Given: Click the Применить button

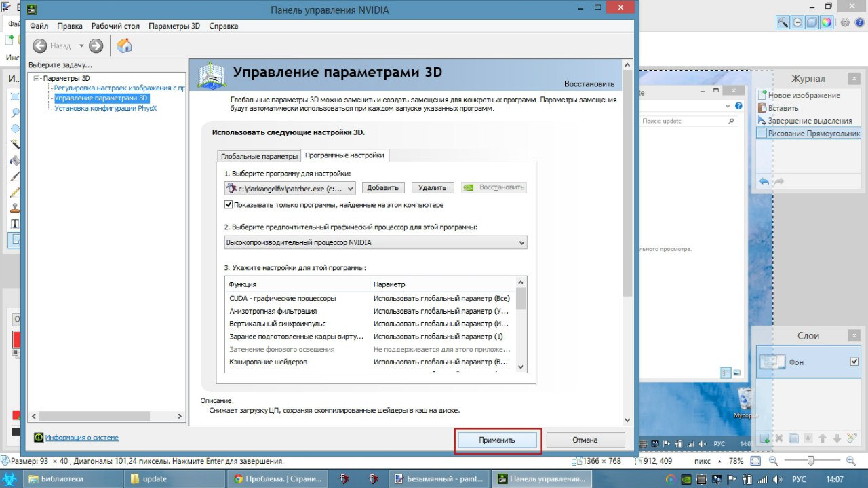Looking at the screenshot, I should [x=497, y=440].
